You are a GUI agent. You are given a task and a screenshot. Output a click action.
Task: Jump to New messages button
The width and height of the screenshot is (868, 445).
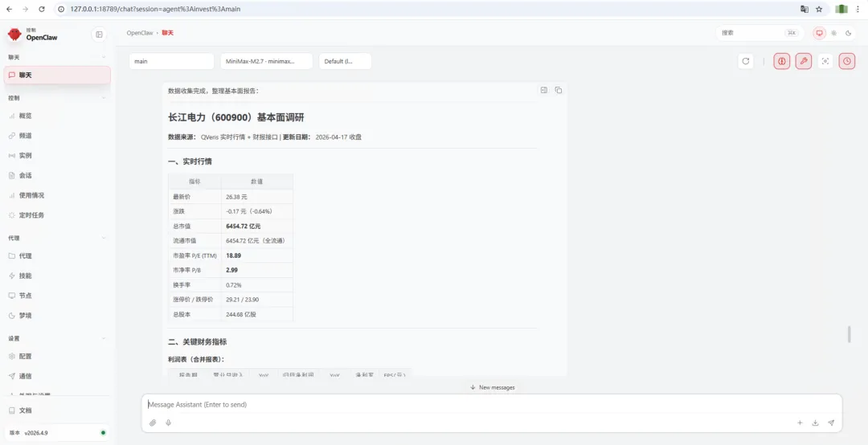492,387
